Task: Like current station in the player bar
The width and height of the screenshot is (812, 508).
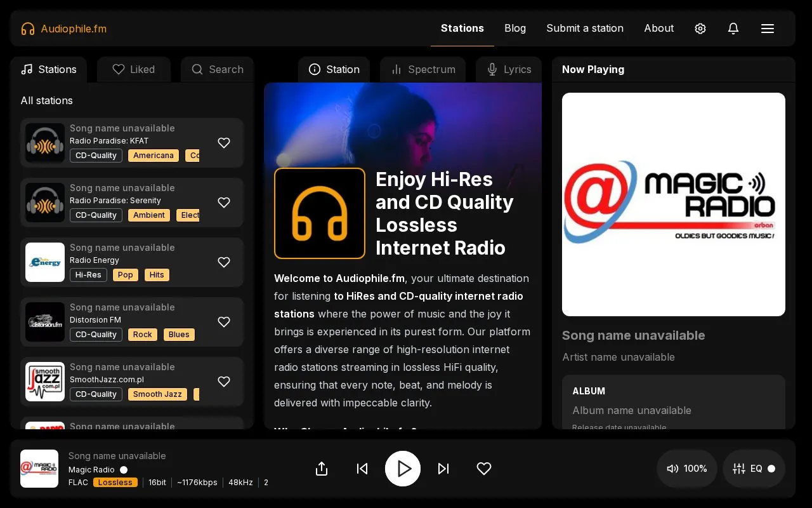Action: click(484, 469)
